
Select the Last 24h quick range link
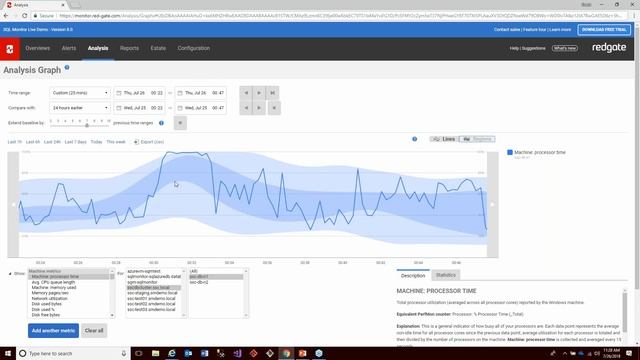[x=52, y=142]
